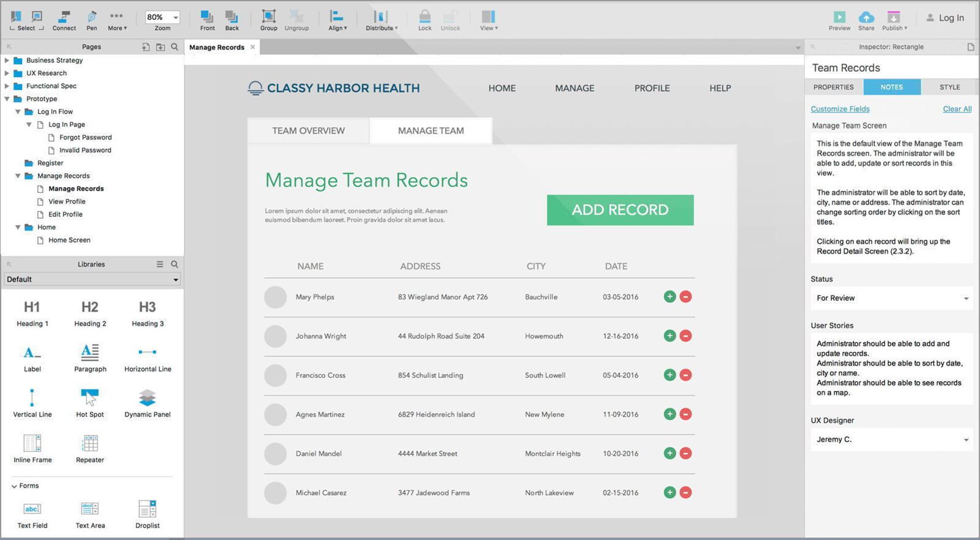Bring selection to Front

[x=207, y=20]
